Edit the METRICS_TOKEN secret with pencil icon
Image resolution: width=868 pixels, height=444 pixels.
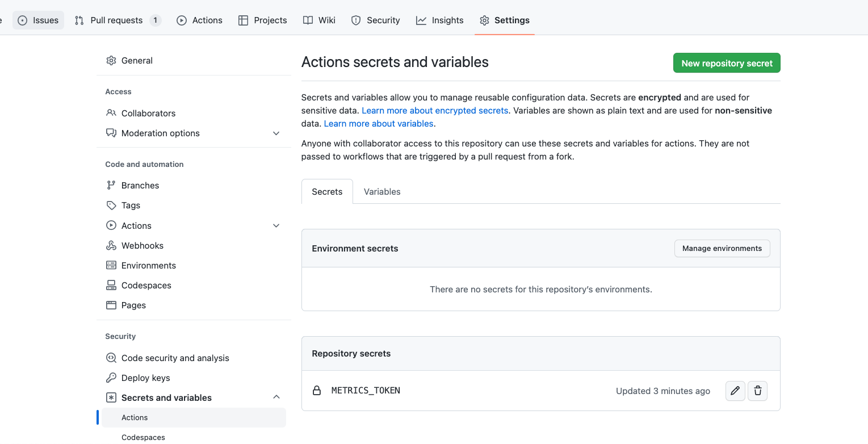point(735,391)
